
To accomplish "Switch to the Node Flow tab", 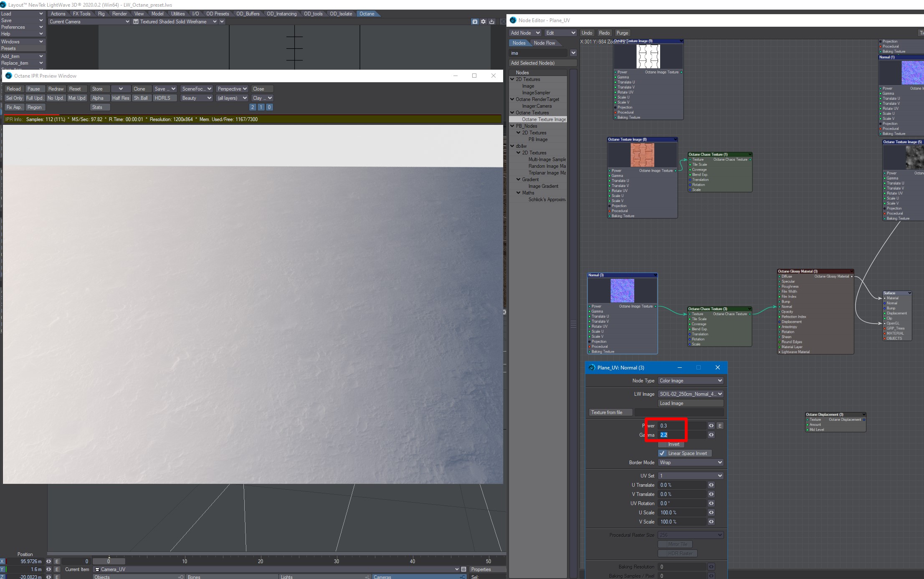I will coord(544,43).
